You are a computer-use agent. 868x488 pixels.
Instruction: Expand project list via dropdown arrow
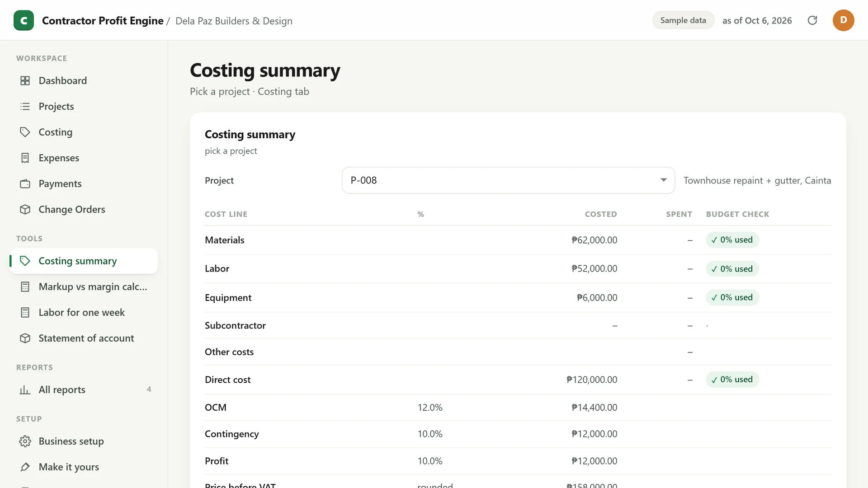coord(664,180)
